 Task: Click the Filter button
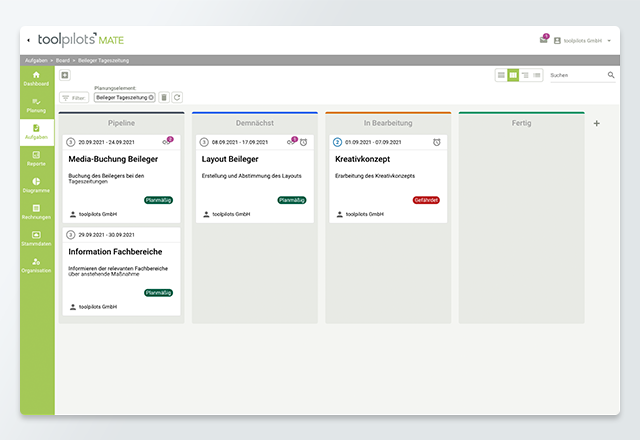tap(73, 98)
